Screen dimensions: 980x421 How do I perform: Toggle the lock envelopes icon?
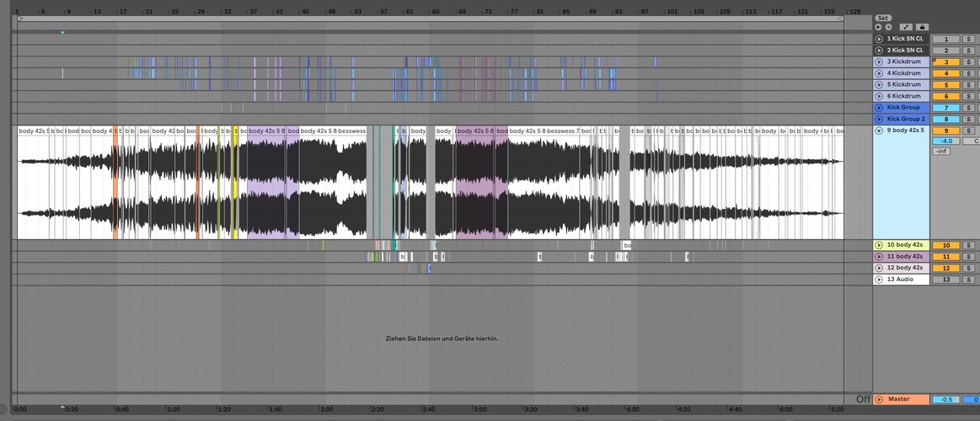(x=922, y=28)
